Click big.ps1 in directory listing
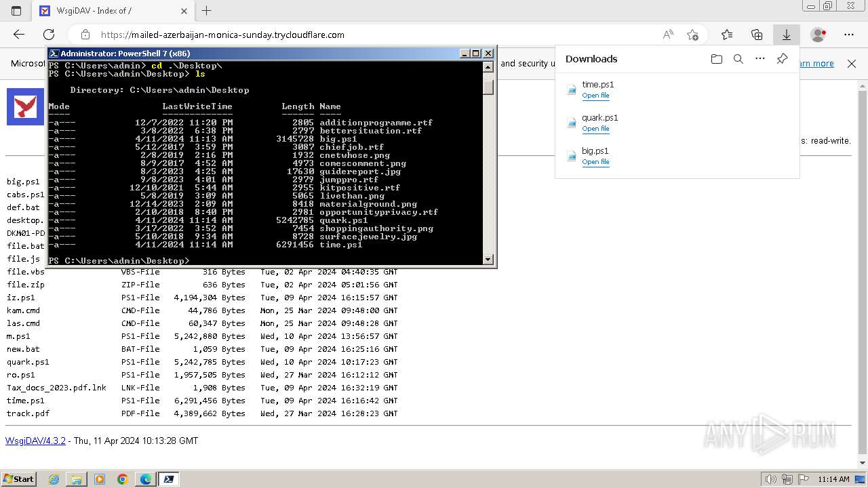Image resolution: width=868 pixels, height=488 pixels. (23, 182)
